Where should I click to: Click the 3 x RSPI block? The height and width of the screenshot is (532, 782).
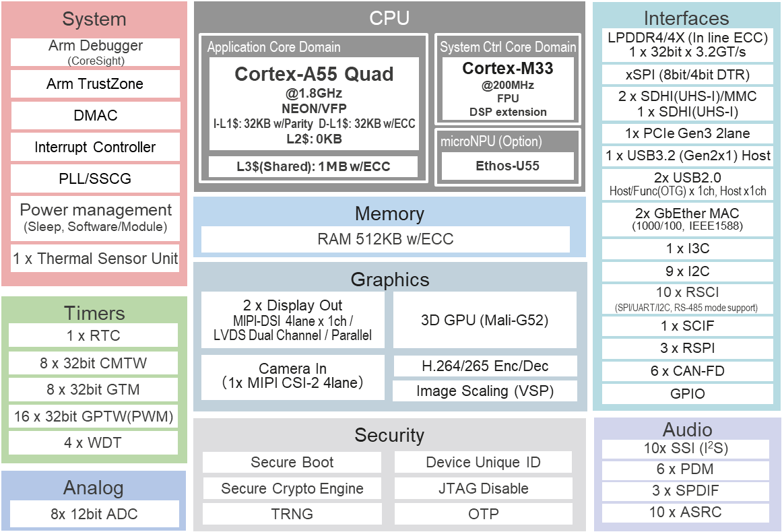(x=687, y=348)
